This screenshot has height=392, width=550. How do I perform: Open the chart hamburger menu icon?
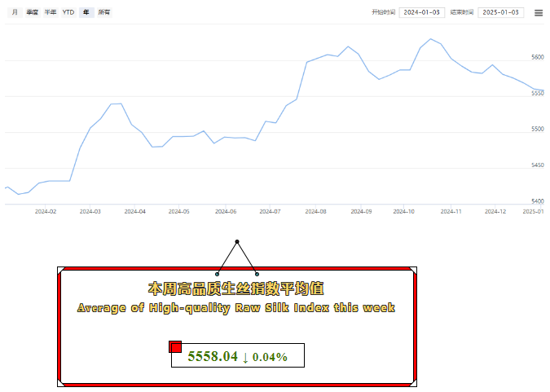tap(539, 13)
